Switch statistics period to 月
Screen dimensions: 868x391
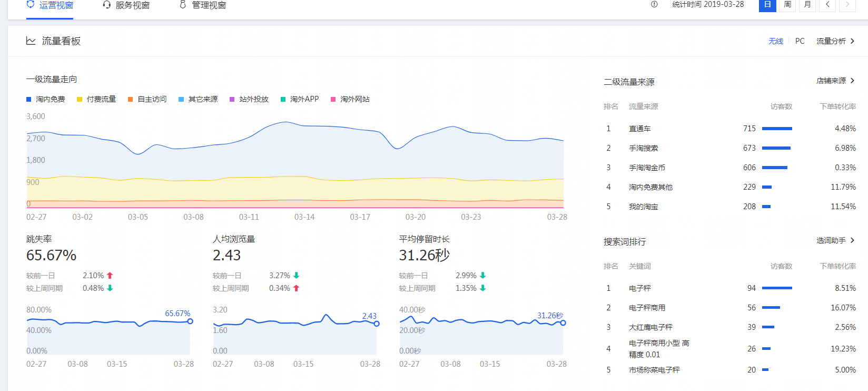coord(807,5)
